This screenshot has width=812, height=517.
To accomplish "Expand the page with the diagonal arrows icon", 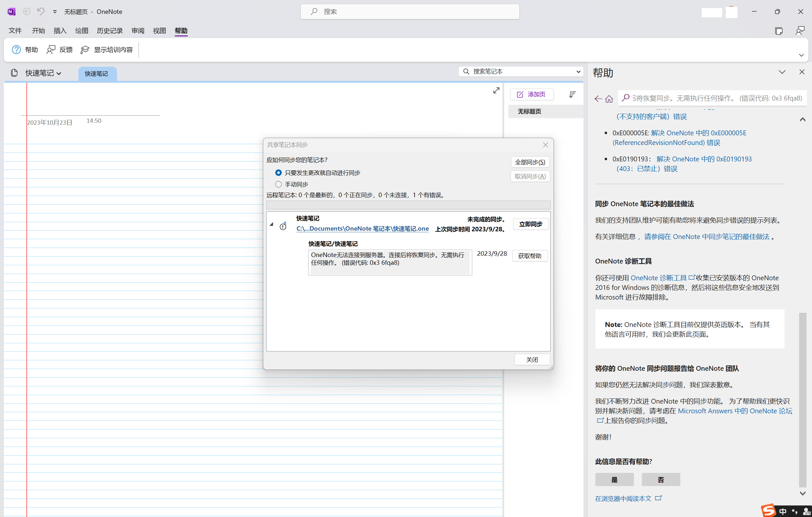I will point(496,90).
